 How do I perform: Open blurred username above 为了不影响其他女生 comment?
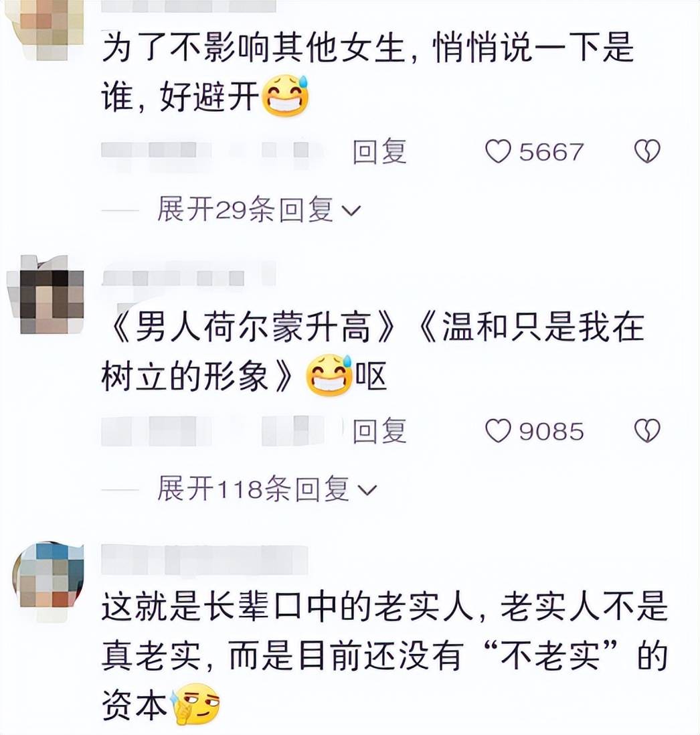click(188, 5)
